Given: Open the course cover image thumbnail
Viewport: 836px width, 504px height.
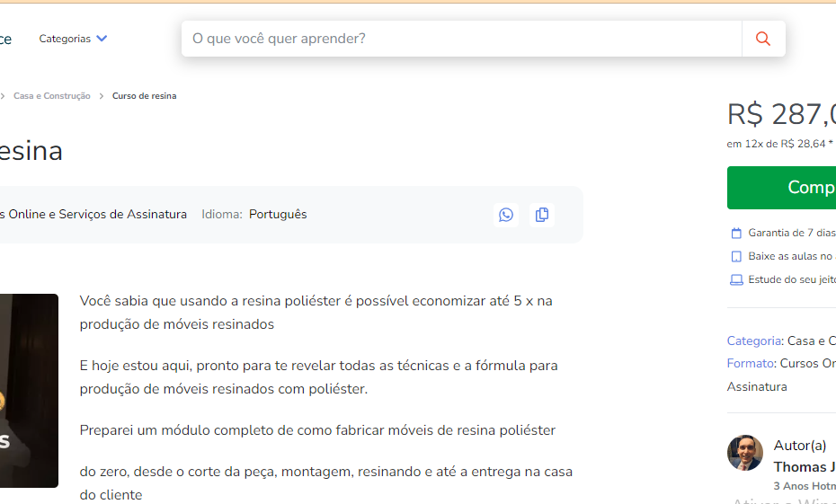Looking at the screenshot, I should [x=29, y=391].
